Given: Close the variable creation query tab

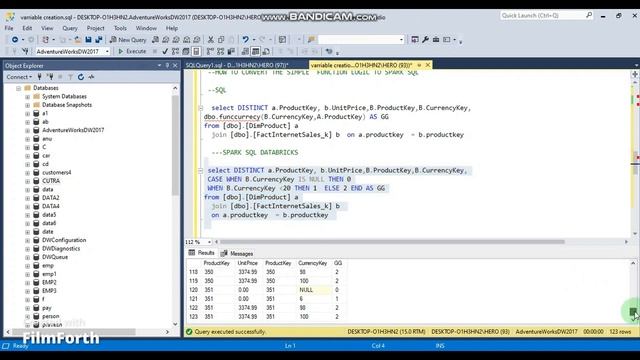Looking at the screenshot, I should coord(428,65).
